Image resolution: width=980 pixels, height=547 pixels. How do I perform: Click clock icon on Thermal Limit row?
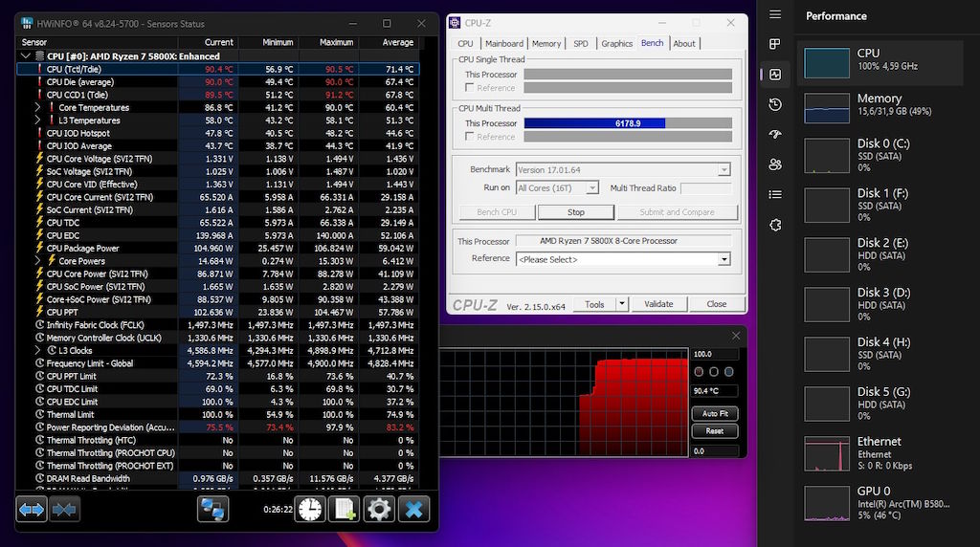(40, 415)
